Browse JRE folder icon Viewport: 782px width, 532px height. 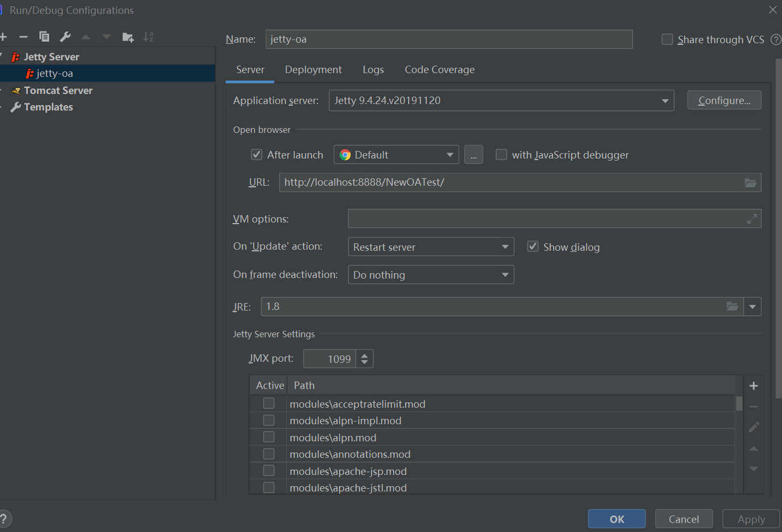point(732,306)
